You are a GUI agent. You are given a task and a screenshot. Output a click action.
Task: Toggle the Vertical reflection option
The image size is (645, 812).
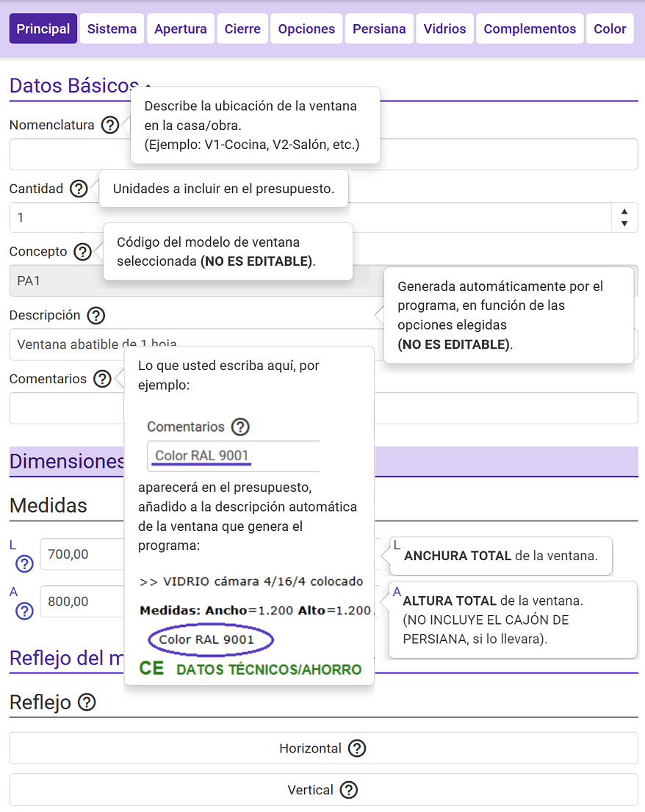click(x=323, y=790)
